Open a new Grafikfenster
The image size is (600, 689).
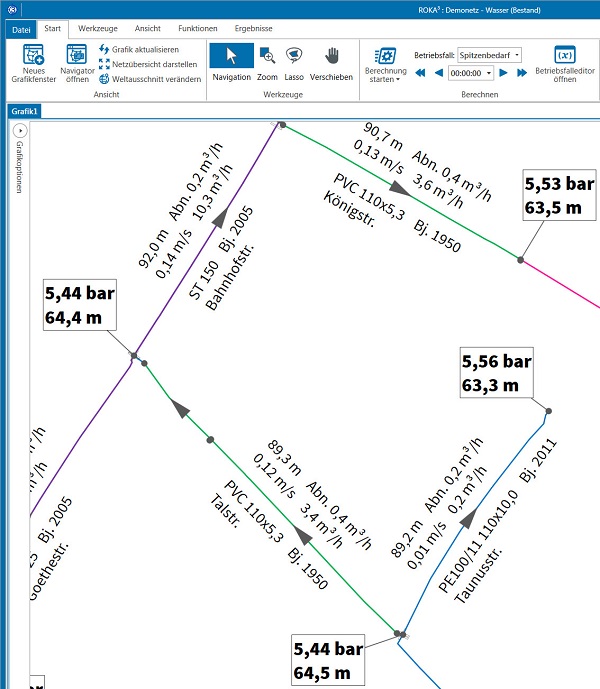(x=32, y=62)
